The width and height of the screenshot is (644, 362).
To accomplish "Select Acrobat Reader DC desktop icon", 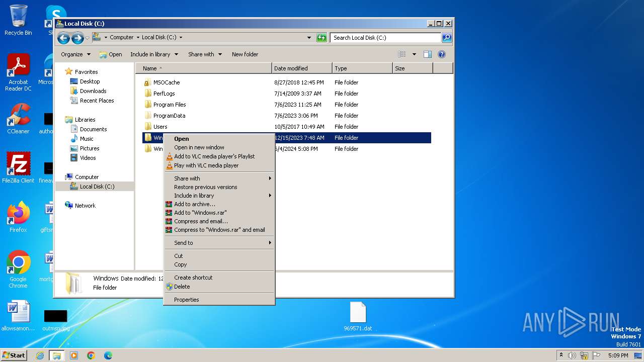I will 18,73.
